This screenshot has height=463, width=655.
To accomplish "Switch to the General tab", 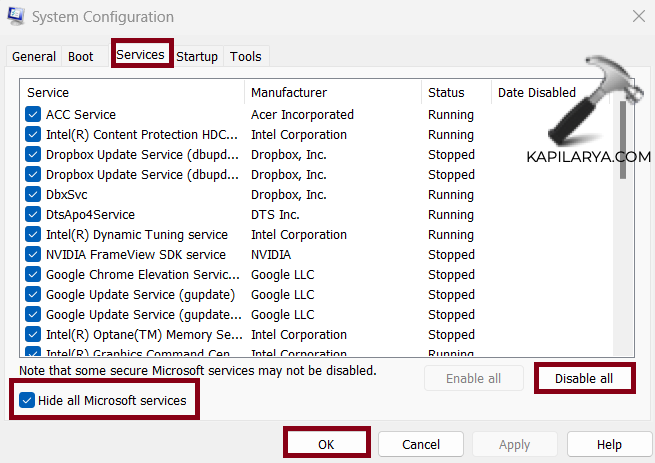I will (33, 57).
